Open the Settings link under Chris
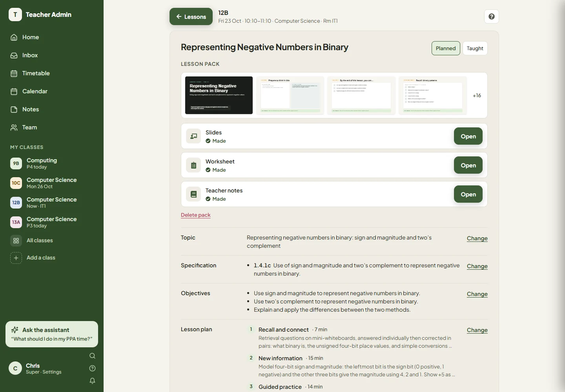Image resolution: width=565 pixels, height=392 pixels. [52, 372]
